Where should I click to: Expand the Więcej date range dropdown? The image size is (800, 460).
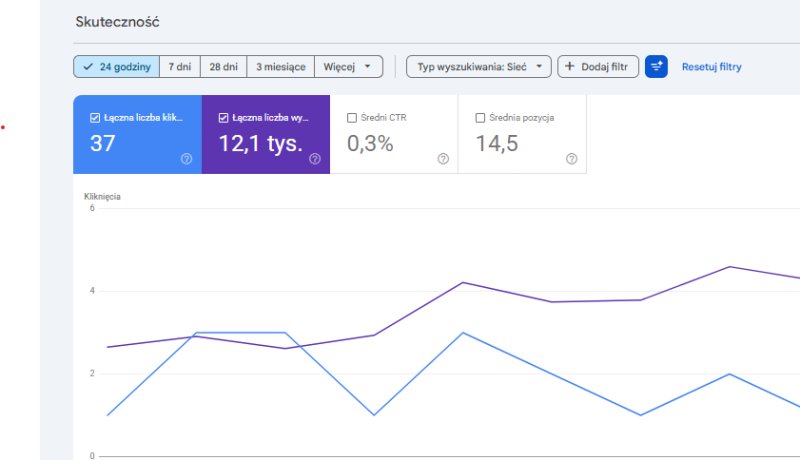coord(348,67)
